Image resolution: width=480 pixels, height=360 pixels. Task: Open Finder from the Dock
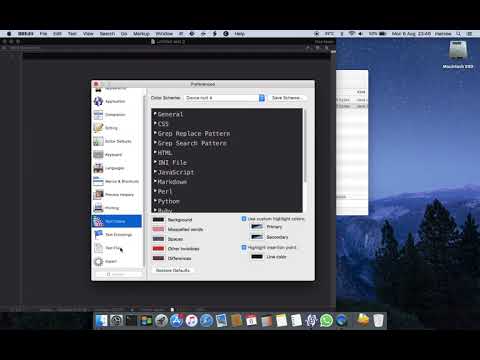(x=102, y=321)
